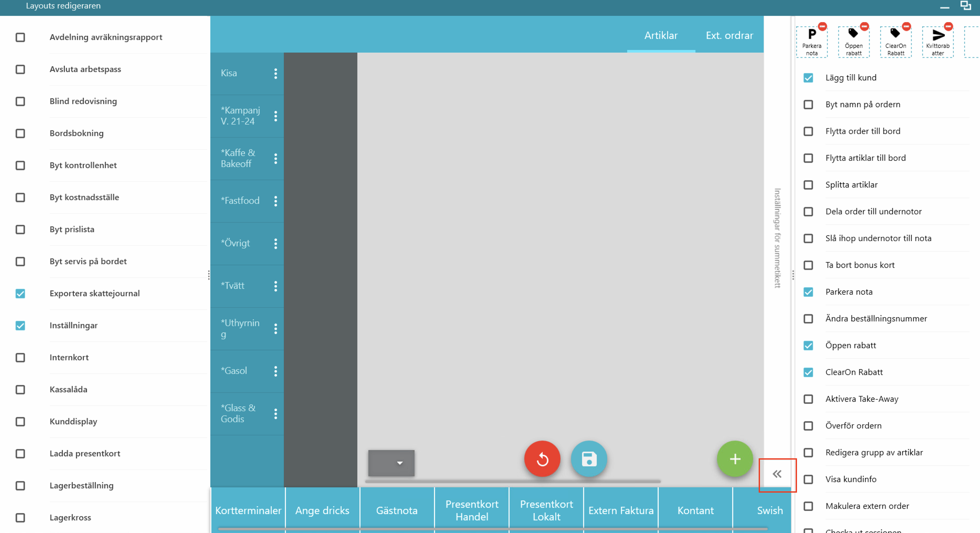Check the Splitta artiklar option
Image resolution: width=980 pixels, height=533 pixels.
coord(808,185)
